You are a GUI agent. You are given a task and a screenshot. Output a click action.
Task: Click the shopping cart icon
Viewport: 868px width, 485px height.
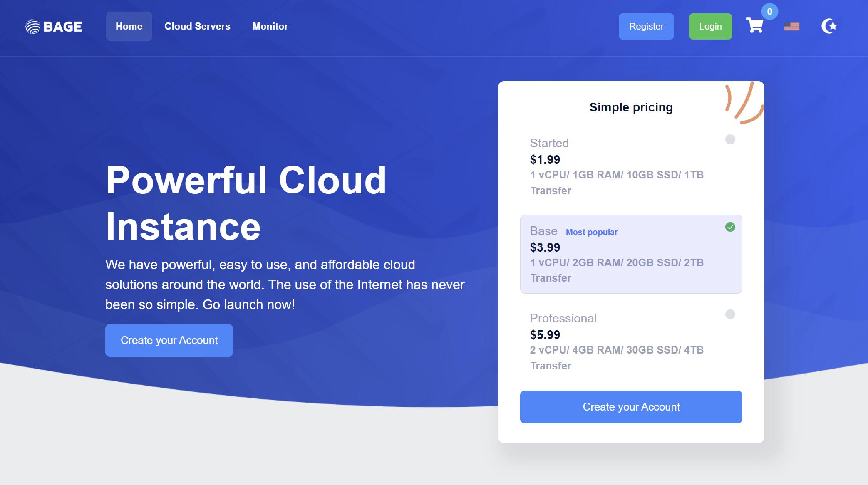click(x=755, y=26)
